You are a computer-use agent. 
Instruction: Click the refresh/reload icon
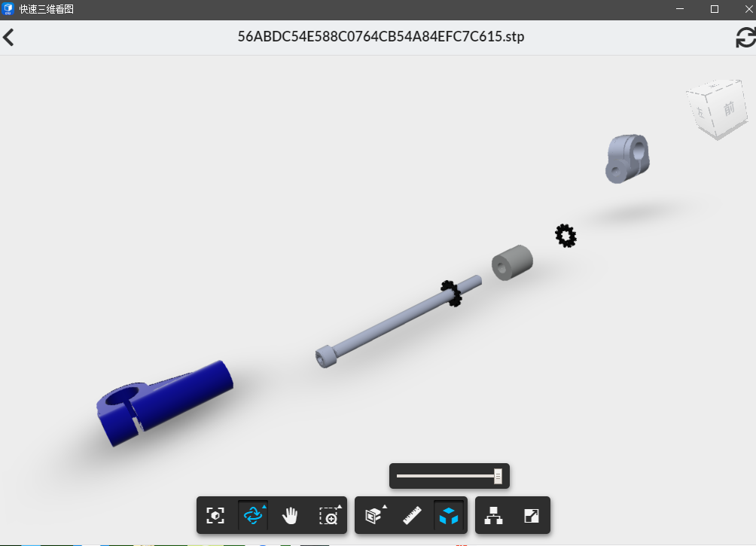click(x=745, y=38)
